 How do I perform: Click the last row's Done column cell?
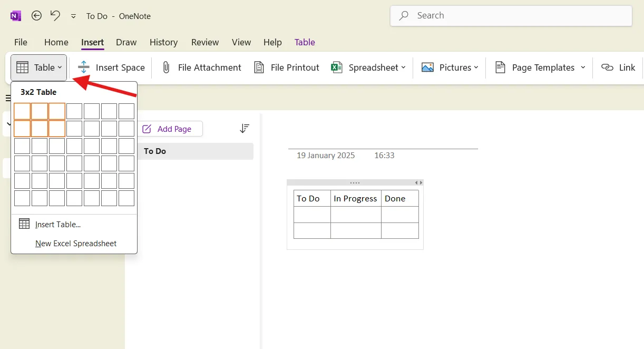click(x=400, y=231)
